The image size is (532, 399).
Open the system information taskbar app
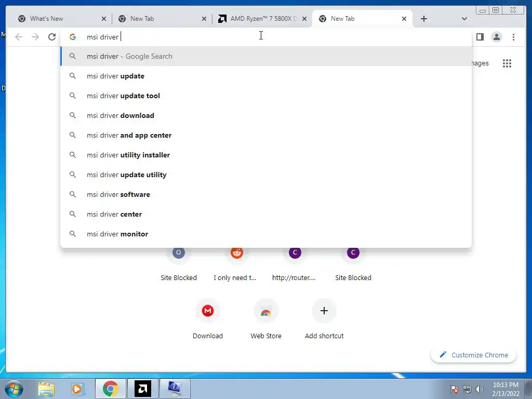[x=175, y=389]
